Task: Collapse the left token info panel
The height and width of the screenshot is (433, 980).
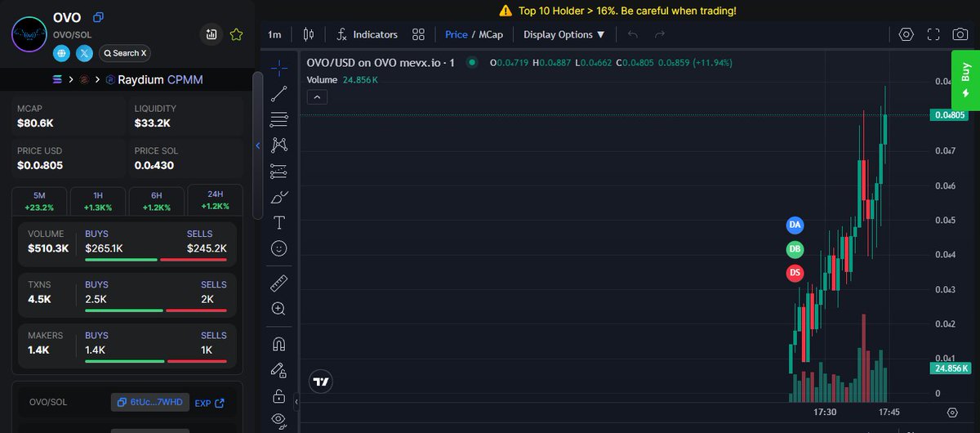Action: tap(258, 145)
